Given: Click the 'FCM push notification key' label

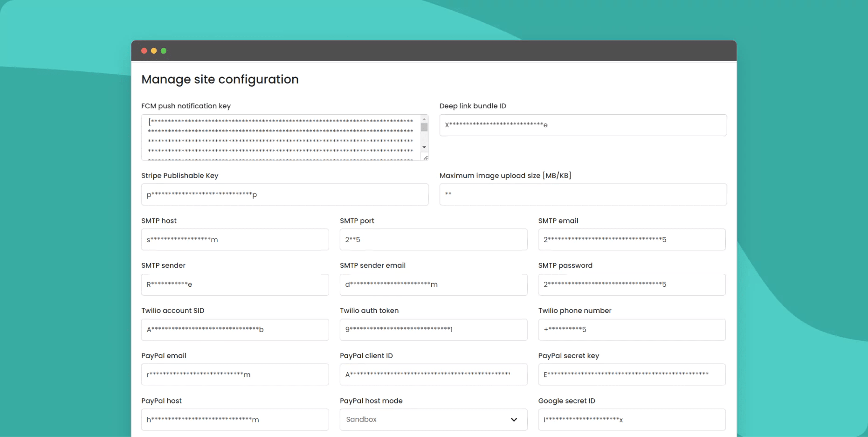Looking at the screenshot, I should click(x=186, y=106).
